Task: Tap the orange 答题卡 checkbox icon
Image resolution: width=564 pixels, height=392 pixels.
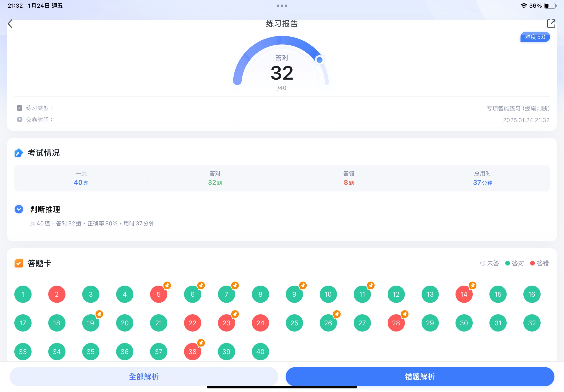Action: click(19, 263)
